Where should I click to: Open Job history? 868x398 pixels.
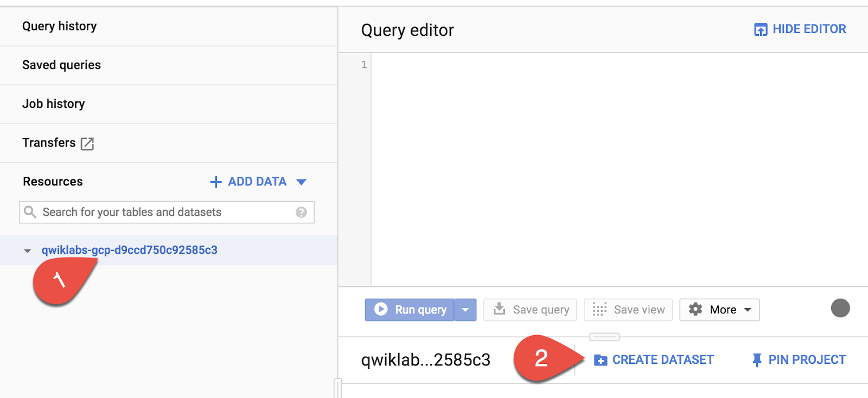coord(169,104)
